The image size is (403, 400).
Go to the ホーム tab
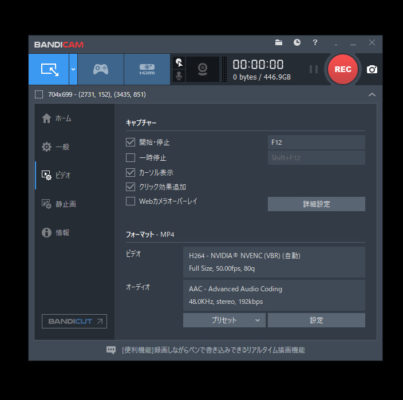coord(57,118)
